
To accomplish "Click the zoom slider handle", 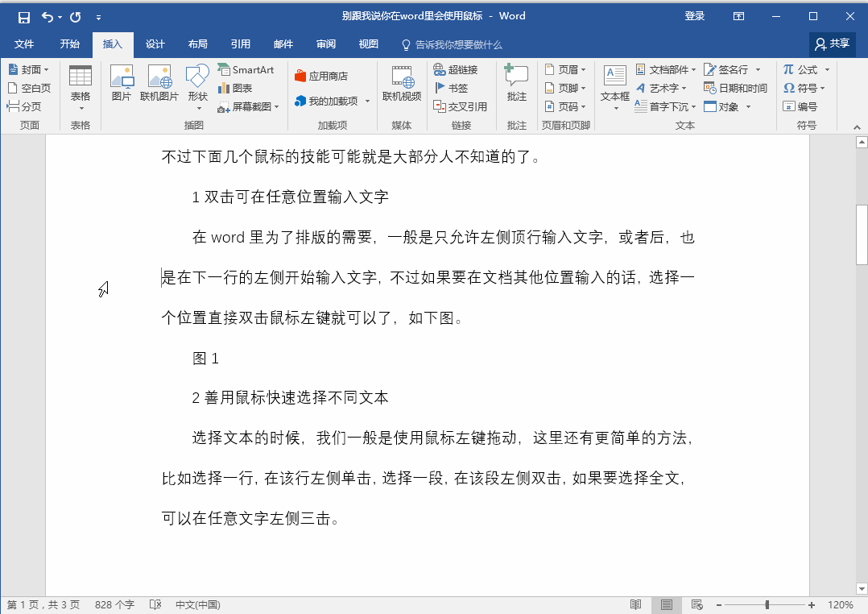I will [767, 604].
